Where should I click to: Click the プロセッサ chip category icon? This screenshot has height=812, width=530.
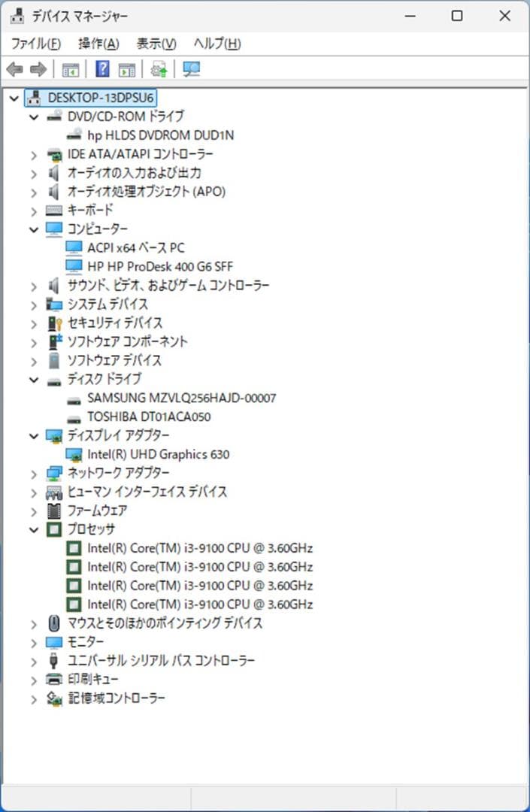coord(54,529)
